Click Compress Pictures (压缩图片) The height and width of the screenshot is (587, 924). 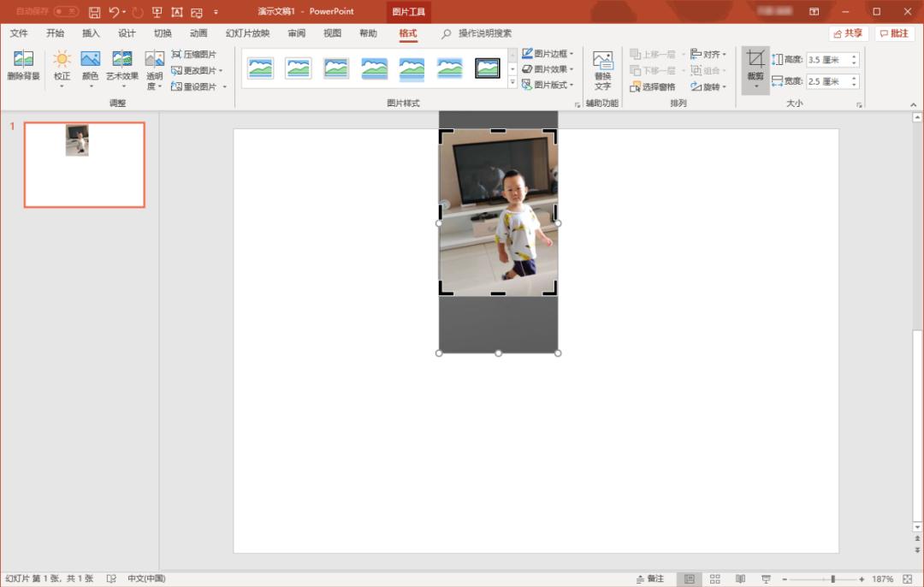[x=194, y=54]
